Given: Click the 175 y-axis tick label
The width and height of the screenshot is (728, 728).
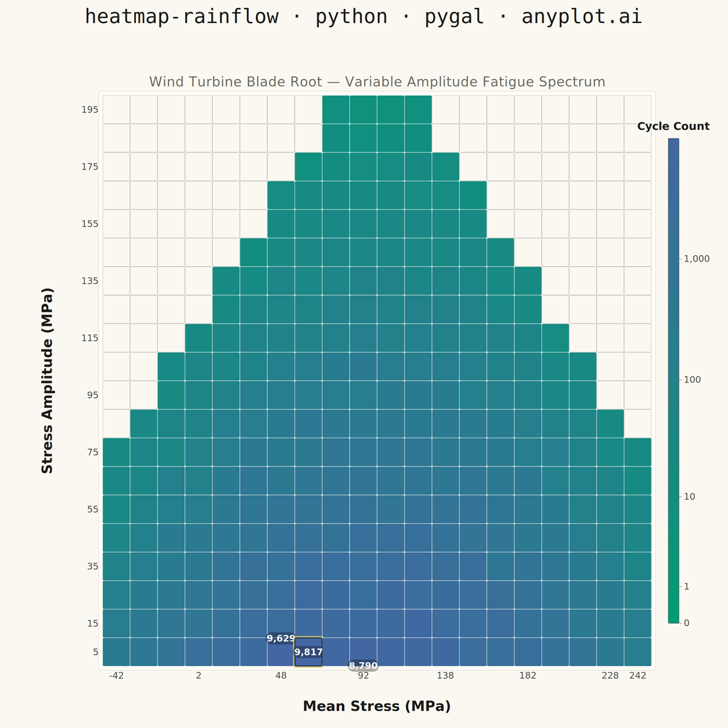Looking at the screenshot, I should click(x=91, y=167).
